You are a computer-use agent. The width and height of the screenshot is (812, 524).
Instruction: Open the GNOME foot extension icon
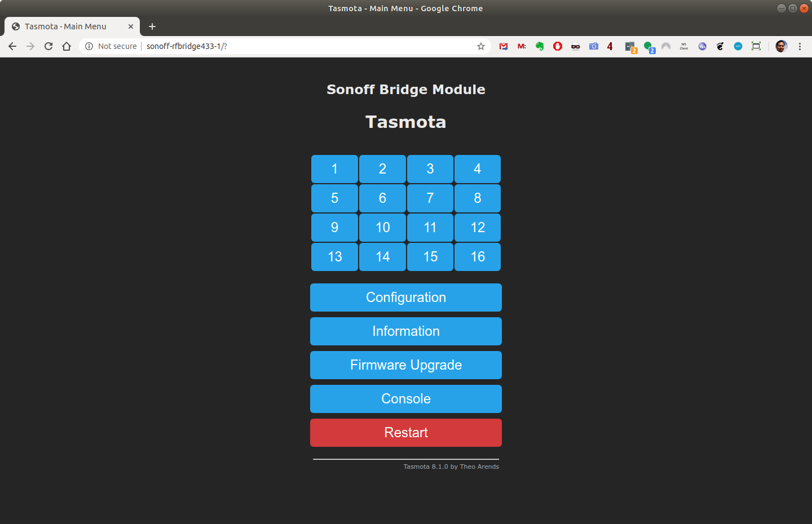[720, 46]
